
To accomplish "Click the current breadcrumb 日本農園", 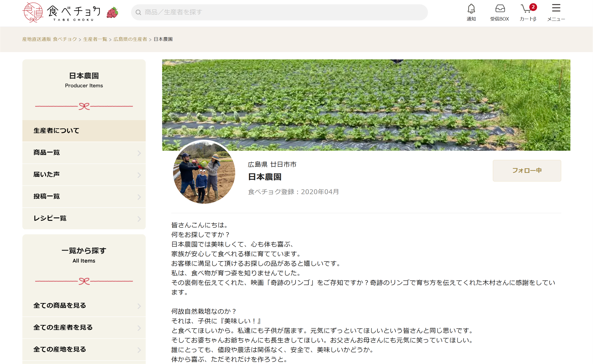I will [x=163, y=39].
